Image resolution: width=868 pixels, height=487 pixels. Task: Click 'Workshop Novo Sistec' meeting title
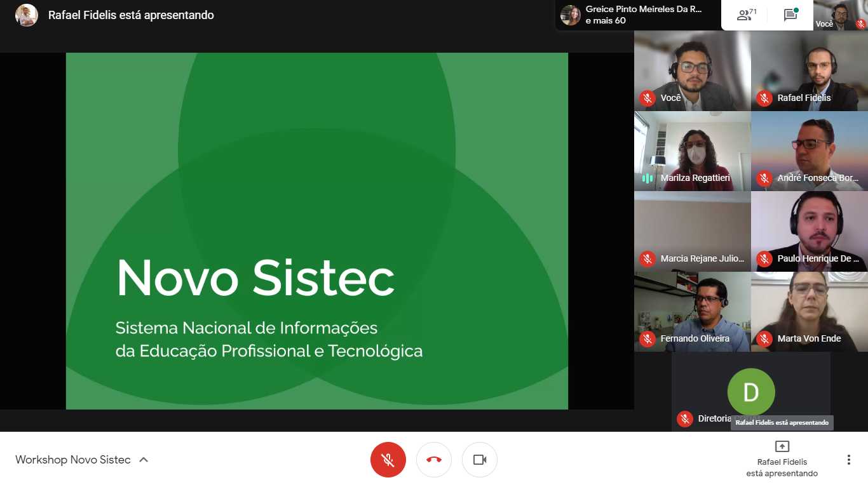(73, 460)
